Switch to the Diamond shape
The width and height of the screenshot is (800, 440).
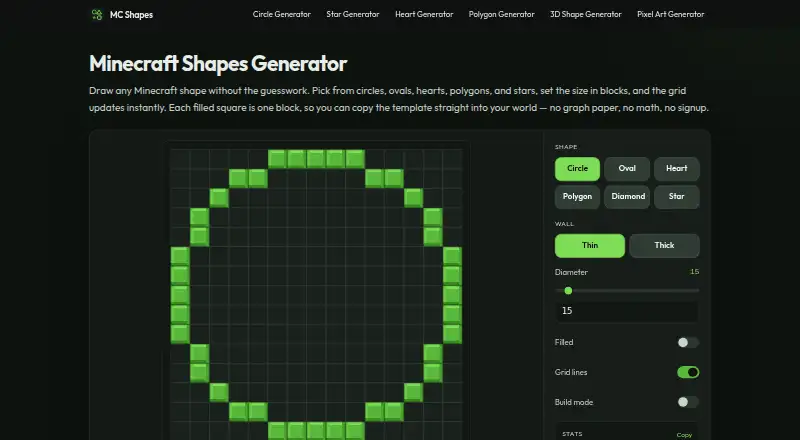click(627, 197)
